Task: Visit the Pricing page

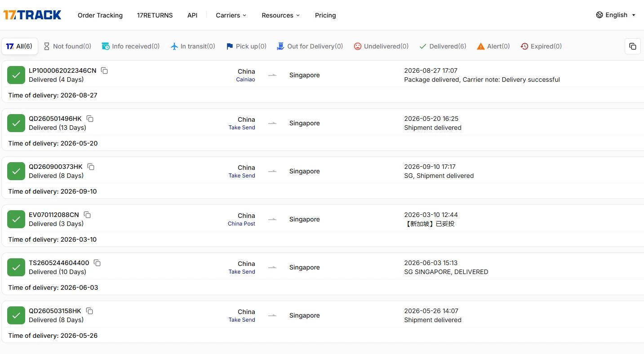Action: point(325,15)
